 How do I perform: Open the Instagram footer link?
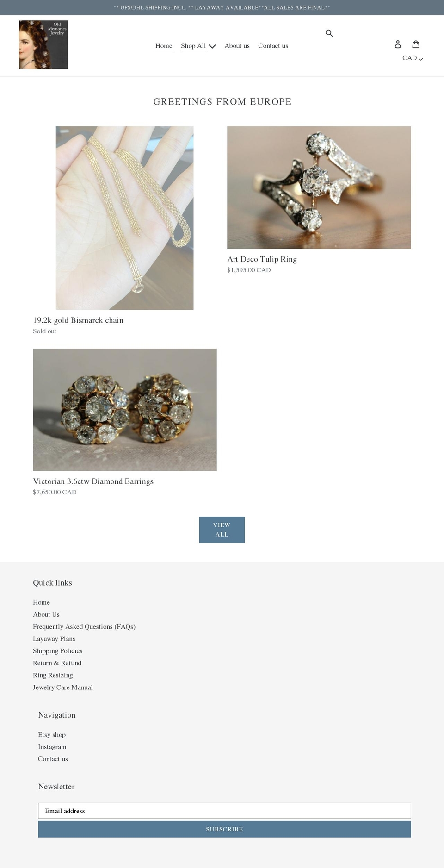(52, 747)
